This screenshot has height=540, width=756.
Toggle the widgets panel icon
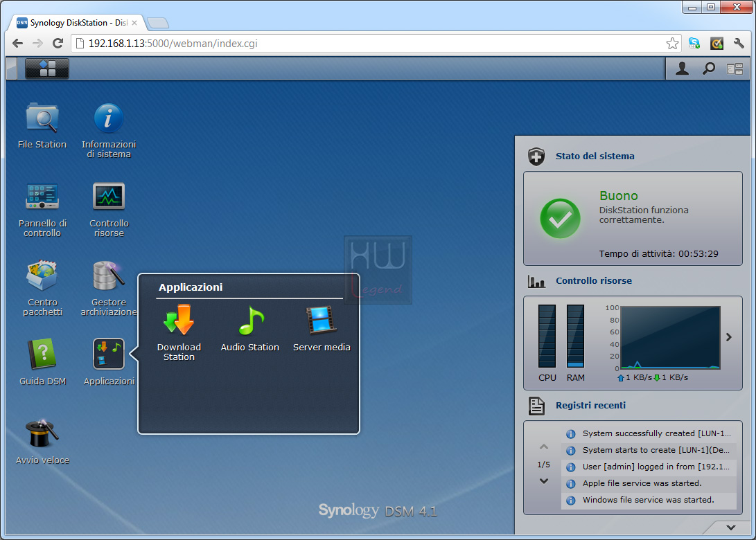click(x=735, y=69)
